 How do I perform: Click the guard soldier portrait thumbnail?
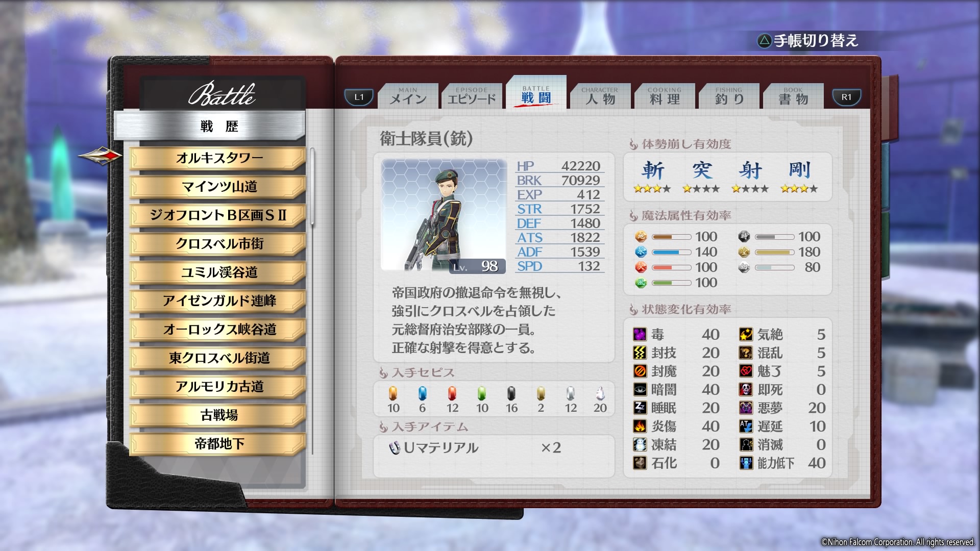tap(444, 215)
